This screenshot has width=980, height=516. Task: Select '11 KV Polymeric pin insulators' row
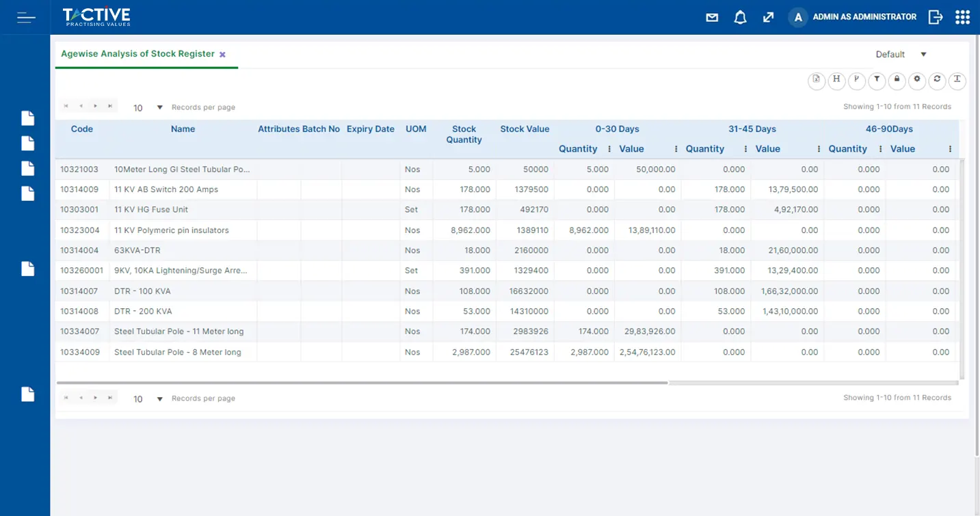pos(507,230)
